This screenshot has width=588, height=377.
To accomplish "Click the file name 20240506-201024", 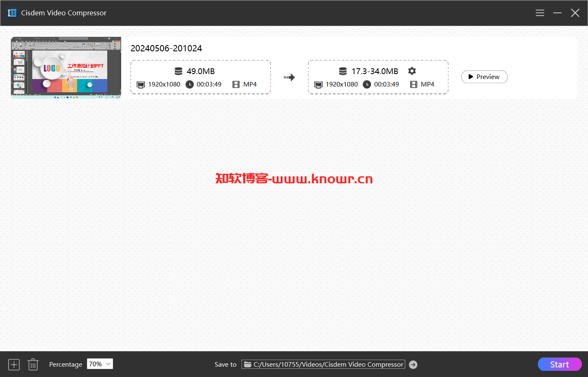I will 166,48.
